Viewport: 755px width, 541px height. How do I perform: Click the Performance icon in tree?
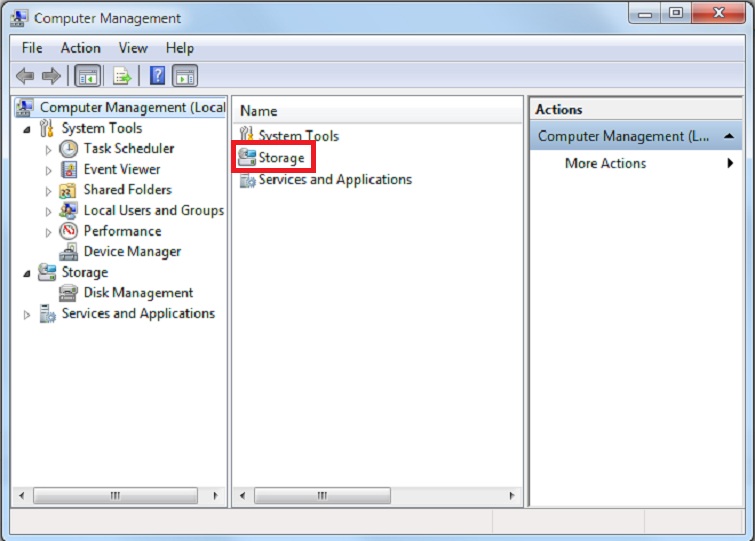tap(68, 231)
